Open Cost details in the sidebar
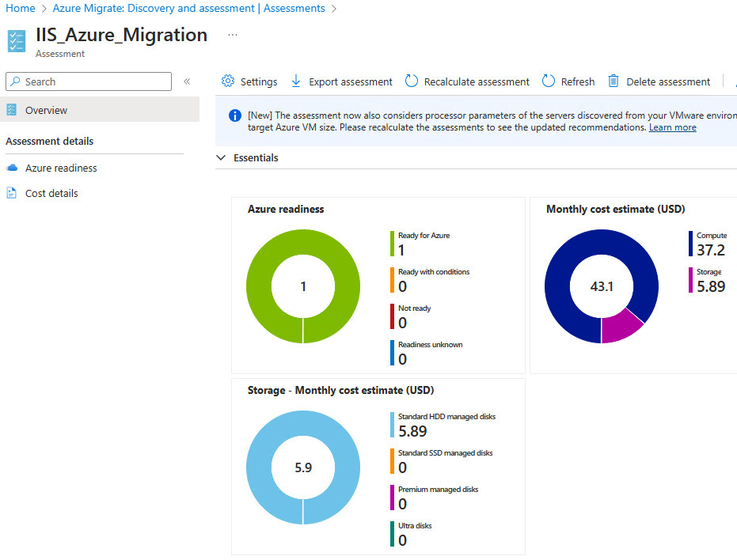Image resolution: width=737 pixels, height=560 pixels. (x=51, y=193)
